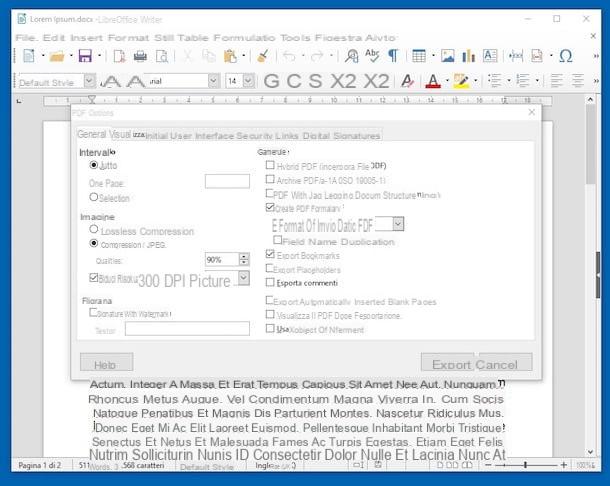The height and width of the screenshot is (486, 610).
Task: Select the Selection radio button
Action: 93,197
